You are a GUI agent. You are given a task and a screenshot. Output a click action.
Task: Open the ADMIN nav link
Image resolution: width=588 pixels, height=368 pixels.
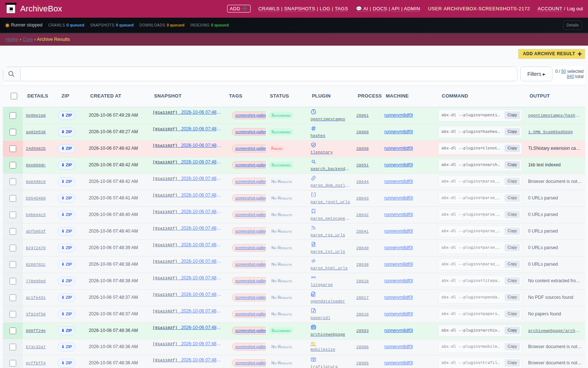pyautogui.click(x=412, y=8)
